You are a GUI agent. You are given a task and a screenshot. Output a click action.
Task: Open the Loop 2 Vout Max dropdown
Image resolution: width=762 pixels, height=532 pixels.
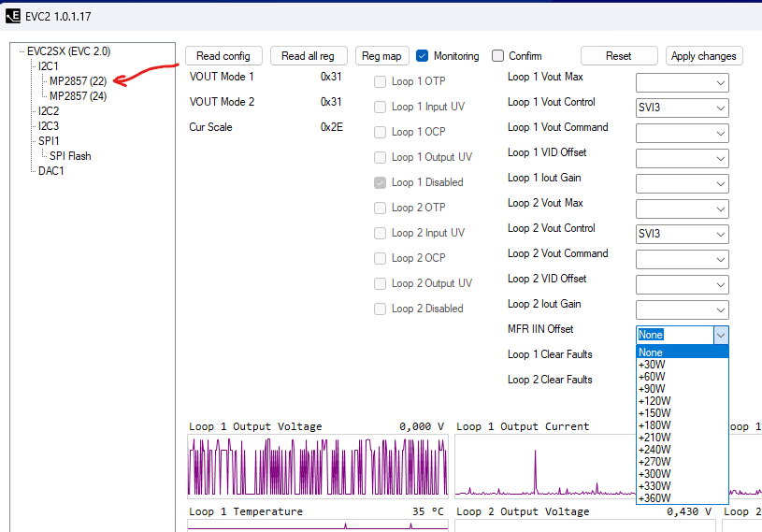coord(683,208)
